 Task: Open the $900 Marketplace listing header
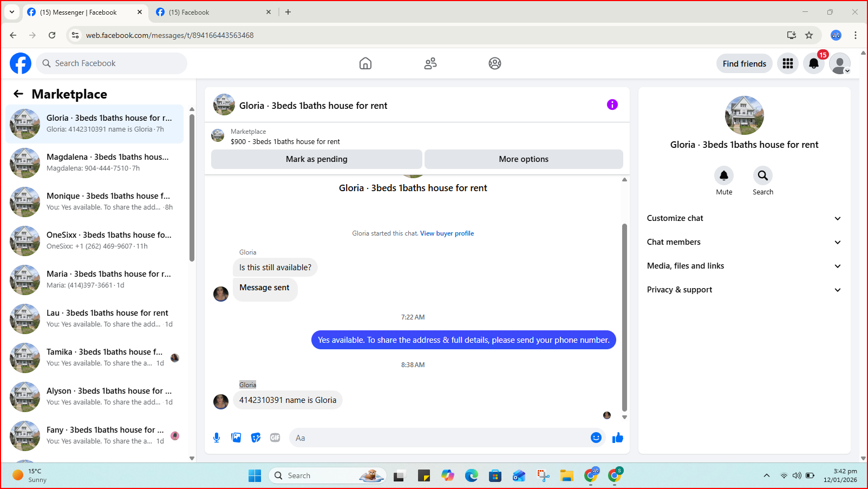(417, 136)
